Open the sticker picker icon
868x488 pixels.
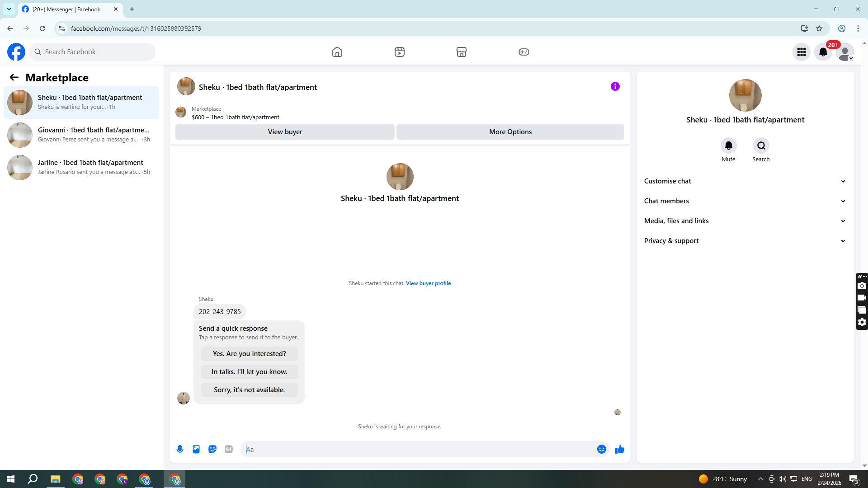(212, 449)
